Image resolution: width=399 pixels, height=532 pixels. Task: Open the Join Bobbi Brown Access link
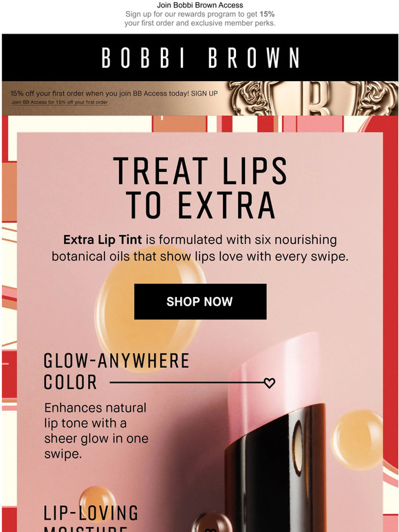199,5
